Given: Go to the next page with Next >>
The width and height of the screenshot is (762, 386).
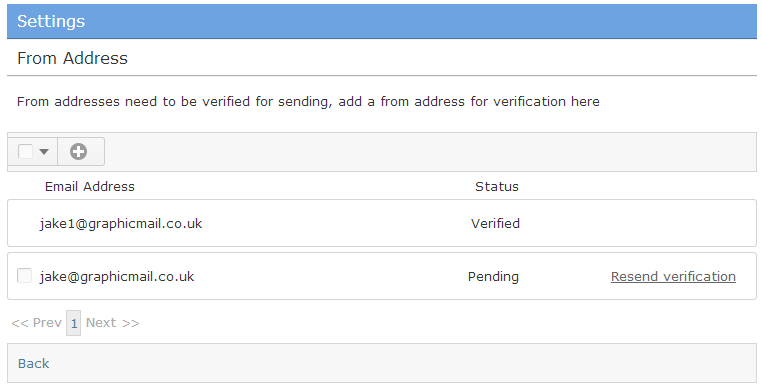Looking at the screenshot, I should (112, 323).
